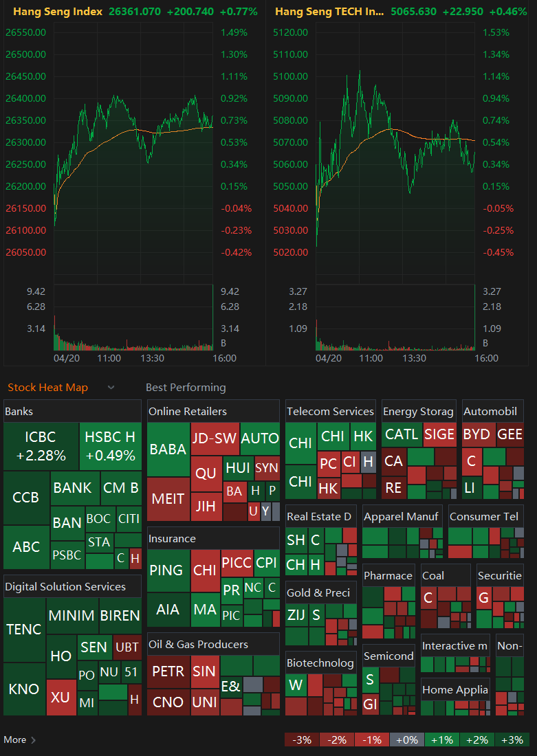Open the Oil & Gas Producers header
Screen dimensions: 537x756
point(213,645)
